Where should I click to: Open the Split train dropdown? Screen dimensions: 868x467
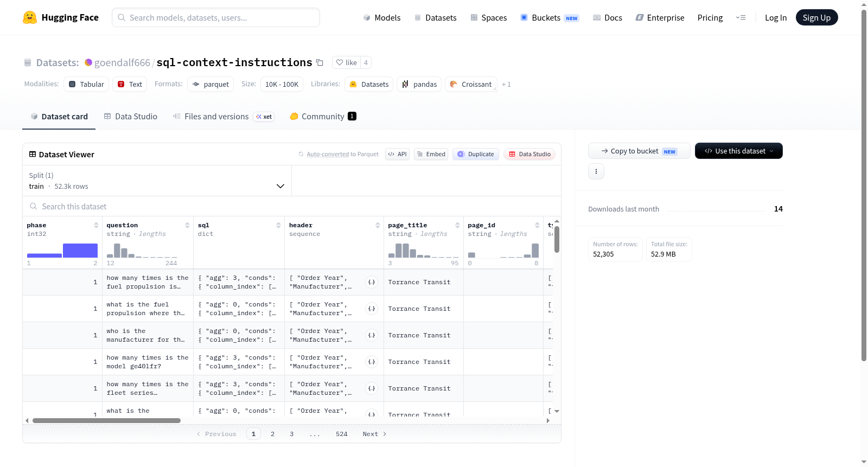pos(157,181)
